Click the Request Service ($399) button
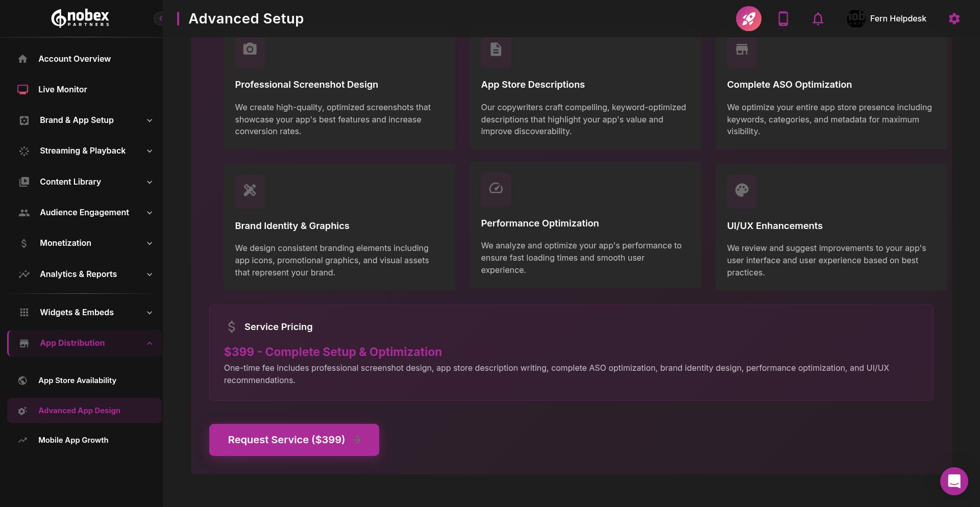 293,439
